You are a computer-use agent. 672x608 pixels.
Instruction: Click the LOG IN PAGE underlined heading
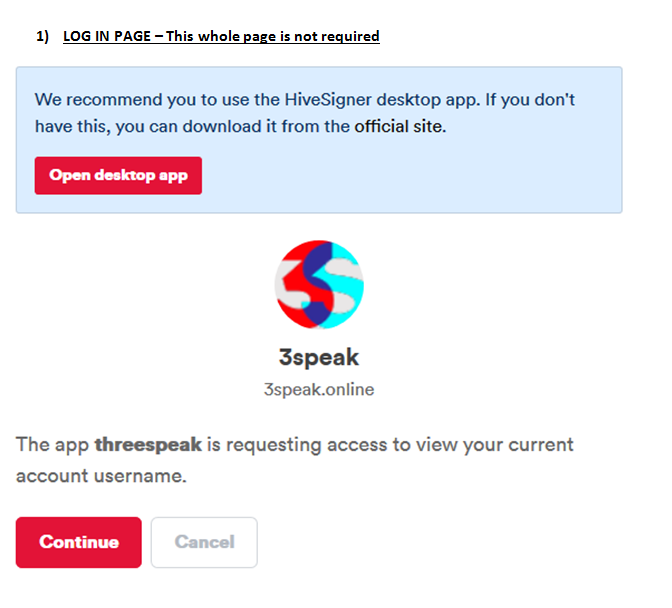point(221,36)
